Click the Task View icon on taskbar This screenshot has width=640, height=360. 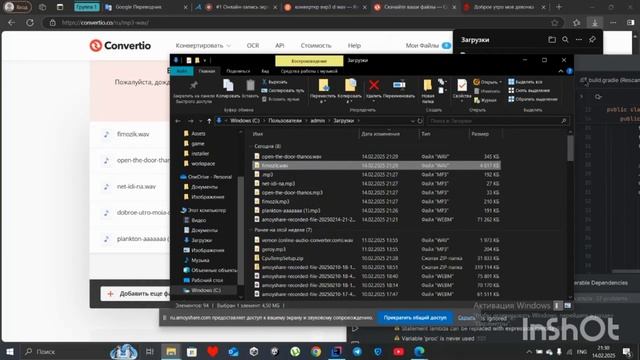coord(150,351)
